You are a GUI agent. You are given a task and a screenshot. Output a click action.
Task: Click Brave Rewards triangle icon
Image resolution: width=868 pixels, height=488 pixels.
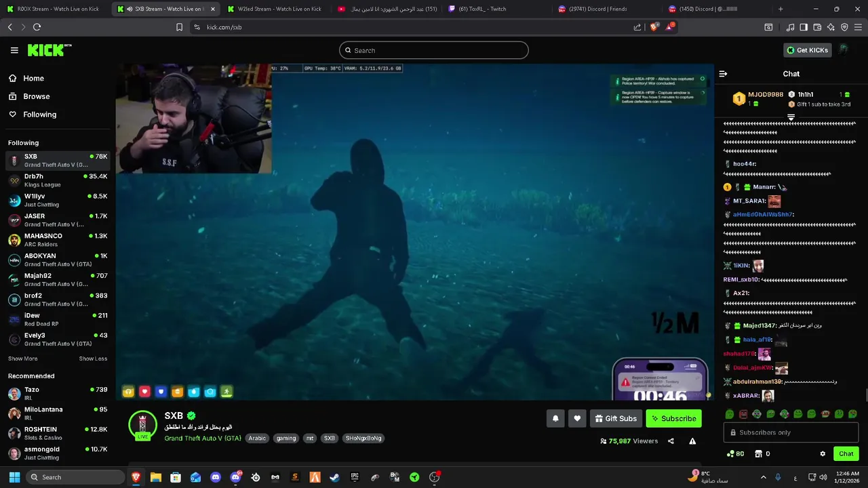pyautogui.click(x=669, y=27)
